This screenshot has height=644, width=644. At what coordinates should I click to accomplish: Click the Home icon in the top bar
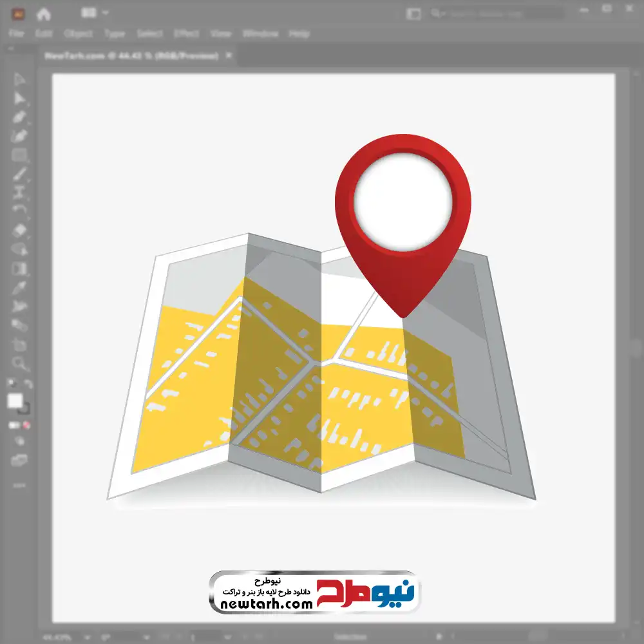click(x=43, y=14)
